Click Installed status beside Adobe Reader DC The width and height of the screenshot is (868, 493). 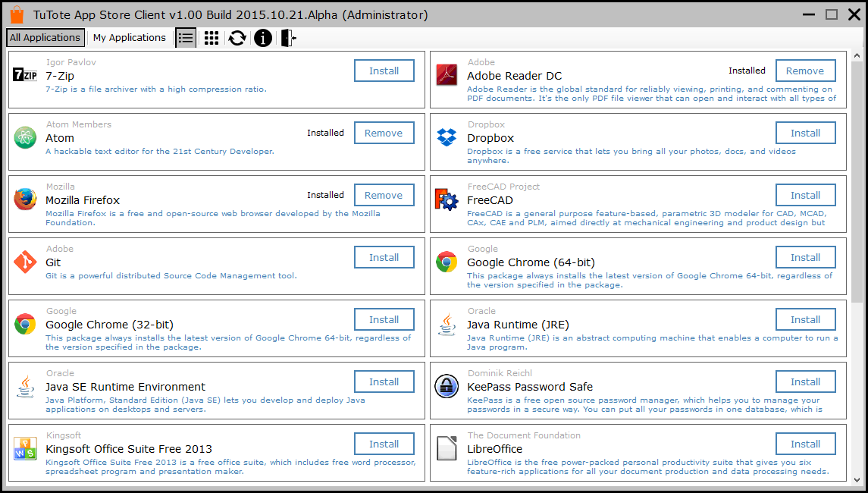pyautogui.click(x=747, y=71)
